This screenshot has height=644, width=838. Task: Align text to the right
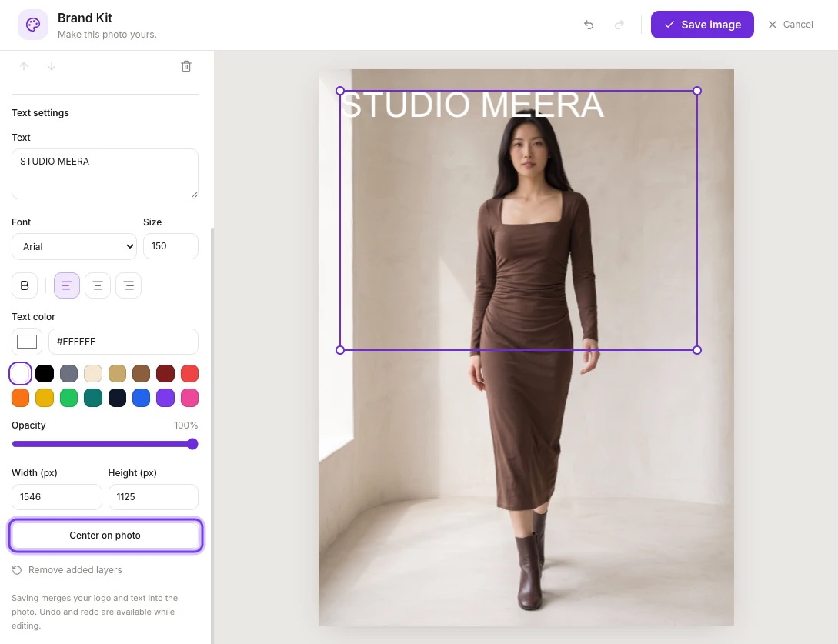point(129,285)
